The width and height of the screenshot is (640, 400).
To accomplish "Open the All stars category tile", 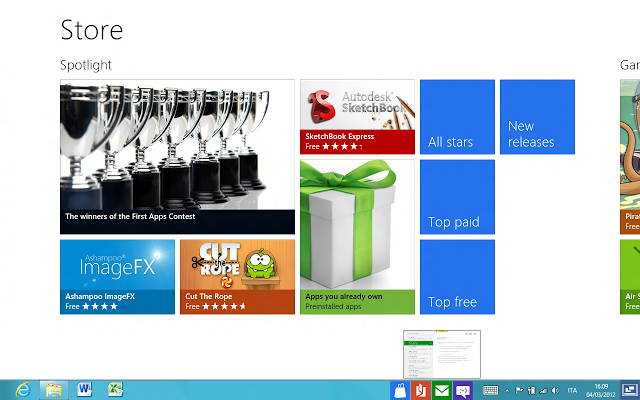I will click(x=457, y=117).
